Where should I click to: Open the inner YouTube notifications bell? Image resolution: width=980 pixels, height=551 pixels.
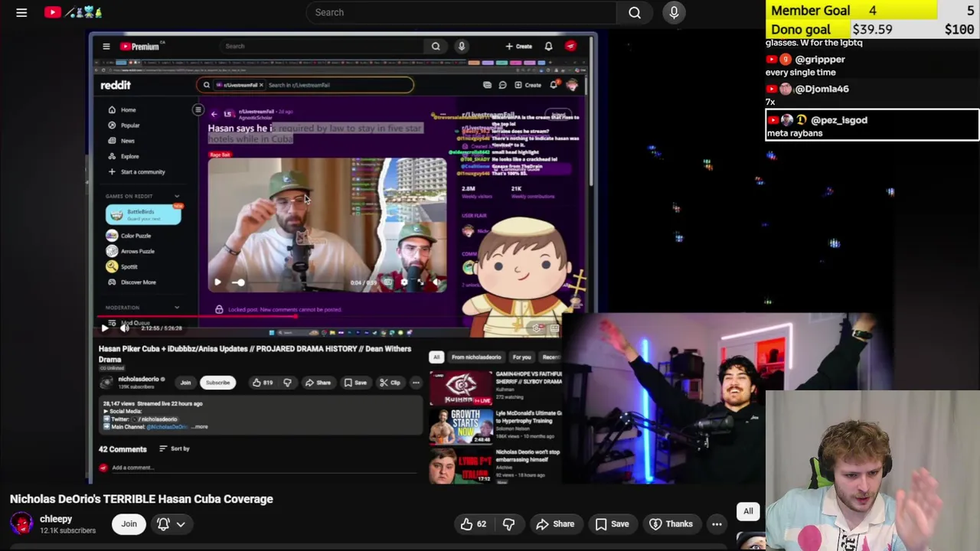click(548, 47)
